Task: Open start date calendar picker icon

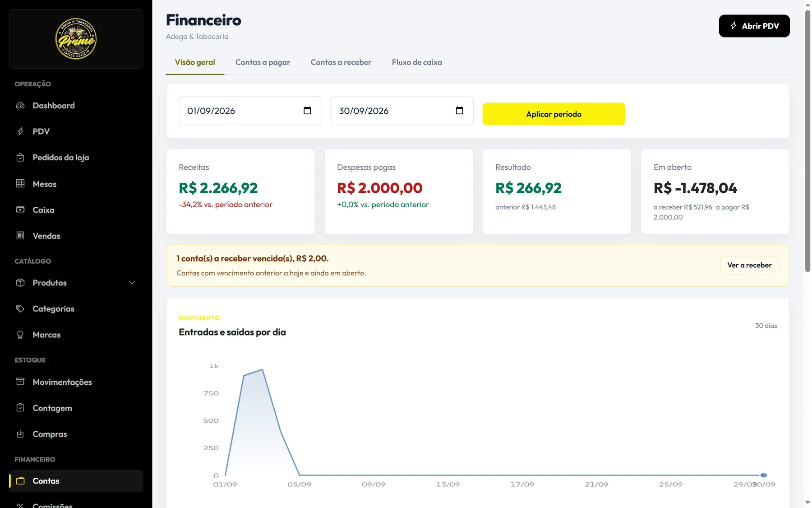Action: click(x=307, y=111)
